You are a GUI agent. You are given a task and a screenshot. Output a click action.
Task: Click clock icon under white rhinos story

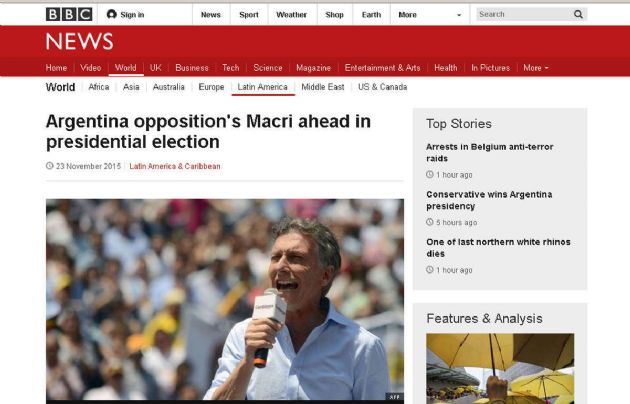point(430,270)
